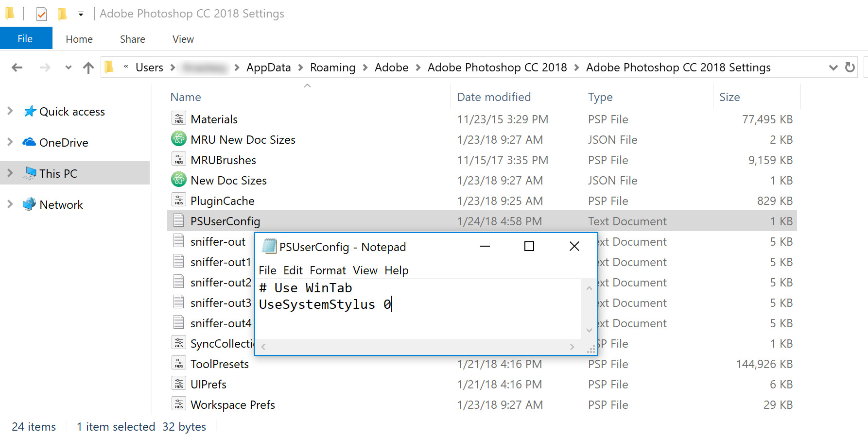Navigate to Users in the breadcrumb
The image size is (868, 436).
click(x=149, y=67)
